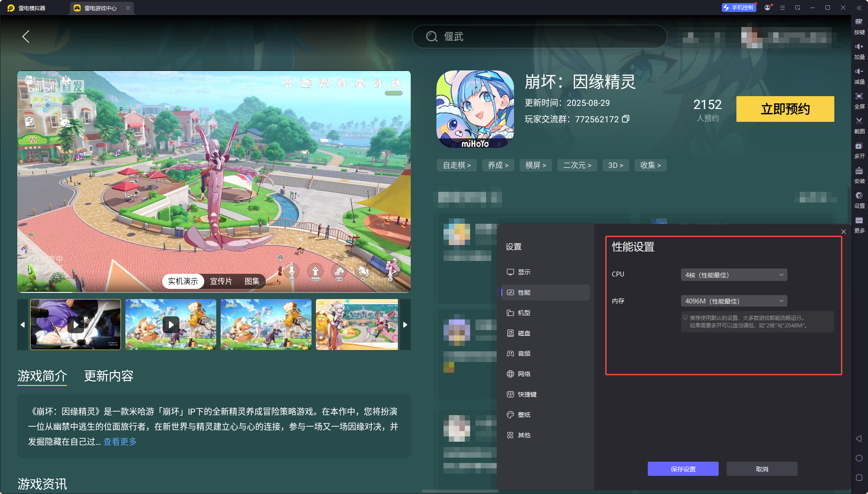Play the first thumbnail video with purple-haired character
This screenshot has height=494, width=868.
click(x=75, y=325)
